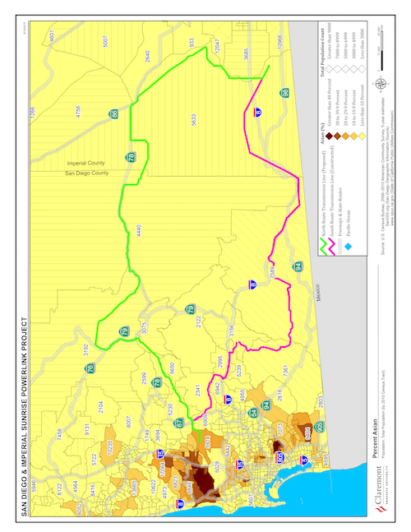This screenshot has width=411, height=532.
Task: Click the Asian (%) legend heading
Action: click(x=322, y=133)
